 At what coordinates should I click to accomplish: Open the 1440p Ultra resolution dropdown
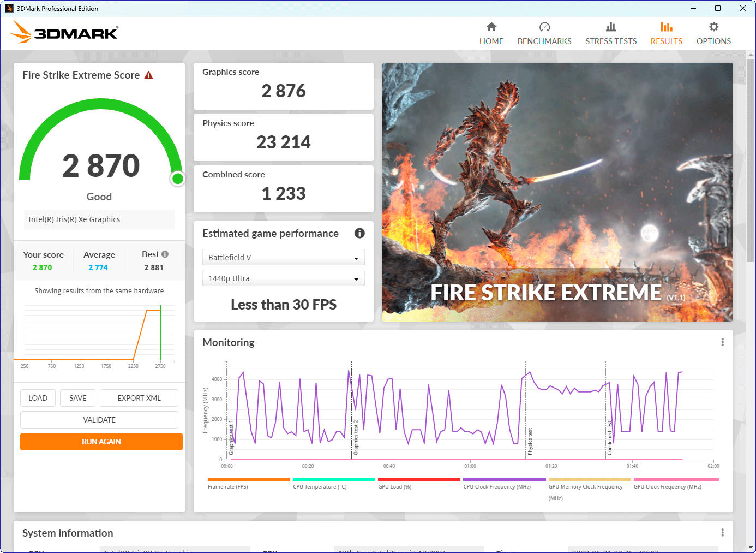tap(284, 278)
